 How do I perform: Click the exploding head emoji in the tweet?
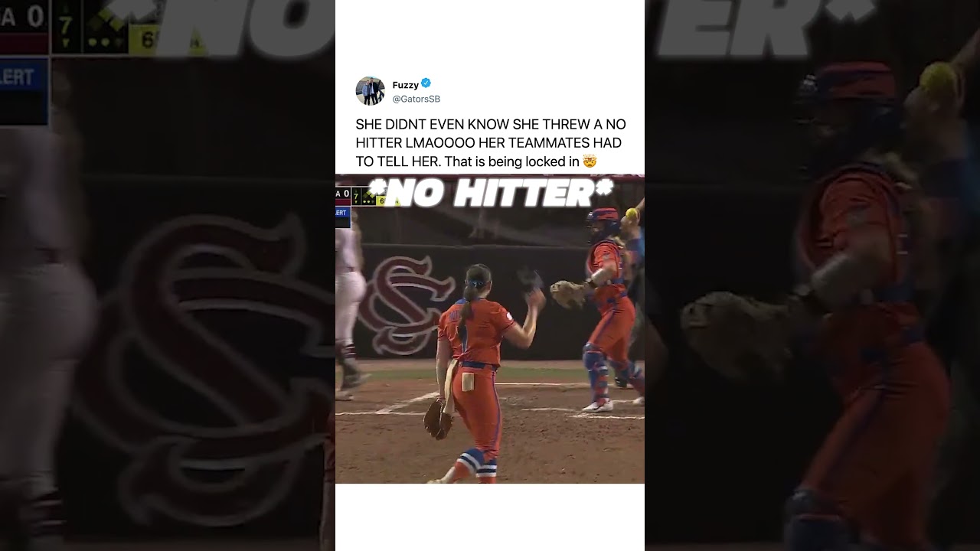590,161
